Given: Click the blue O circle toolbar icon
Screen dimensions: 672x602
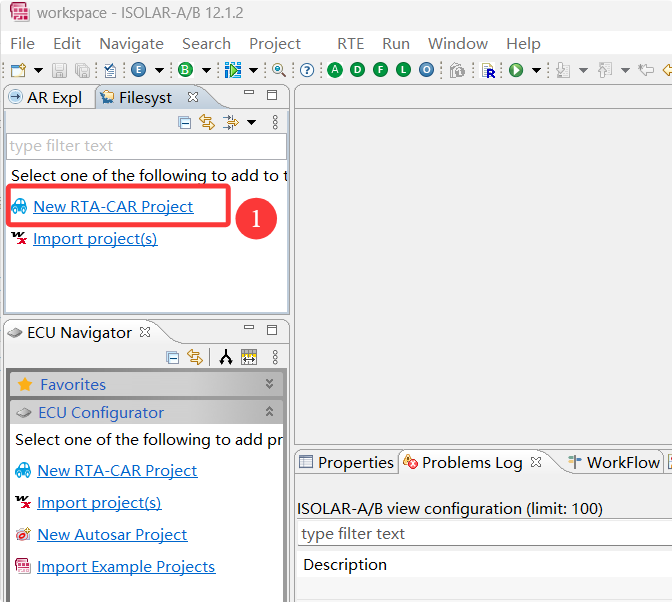Looking at the screenshot, I should [426, 70].
